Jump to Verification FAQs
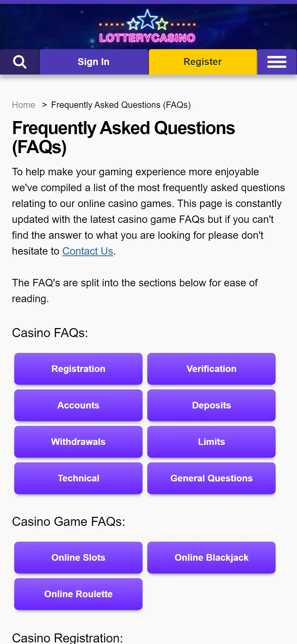This screenshot has height=644, width=297. 211,369
